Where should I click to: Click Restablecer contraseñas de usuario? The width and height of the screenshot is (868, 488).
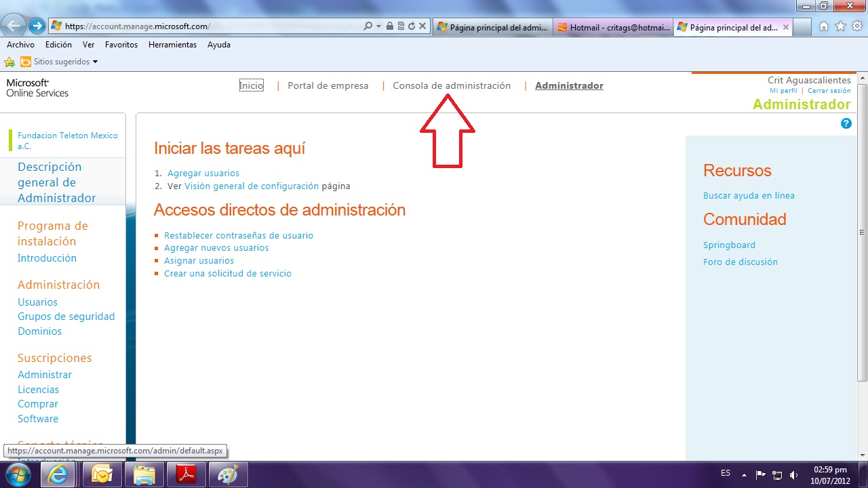point(239,235)
